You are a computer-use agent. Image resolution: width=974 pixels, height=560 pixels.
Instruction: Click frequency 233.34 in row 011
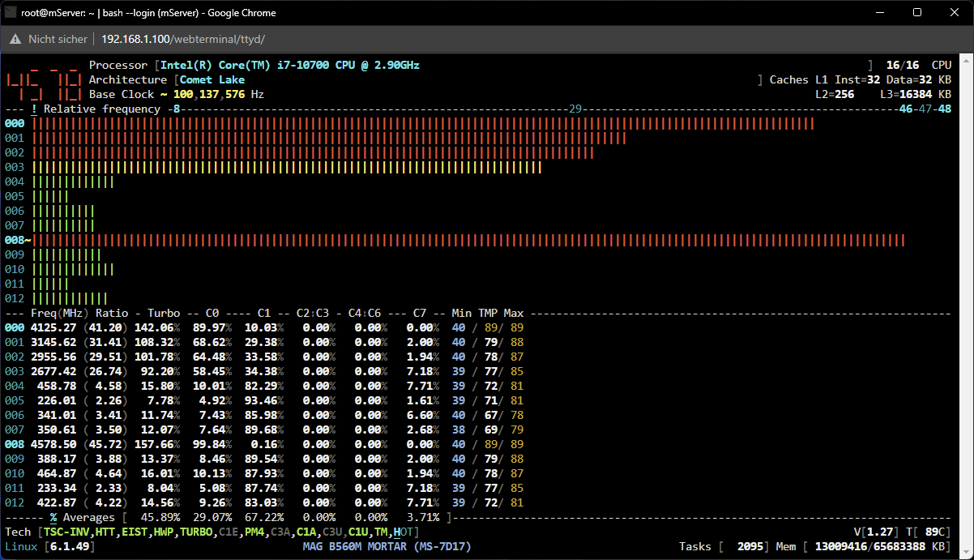pos(57,488)
